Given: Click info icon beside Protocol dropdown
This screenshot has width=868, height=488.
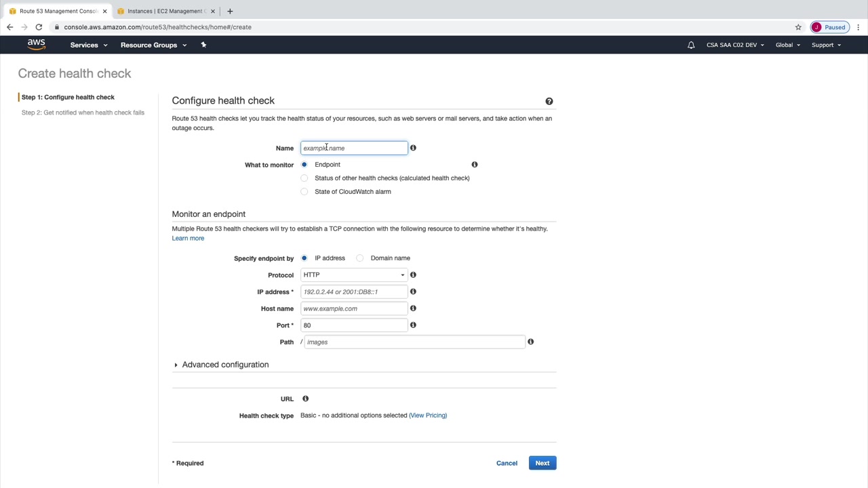Looking at the screenshot, I should pos(413,275).
